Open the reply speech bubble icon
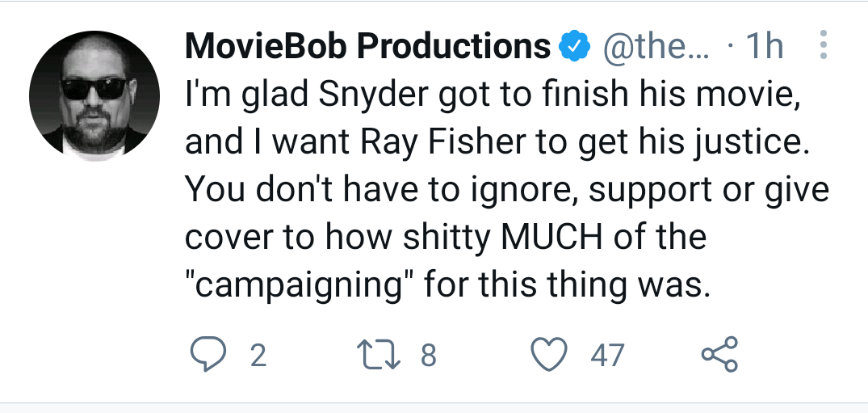The image size is (868, 413). (208, 354)
